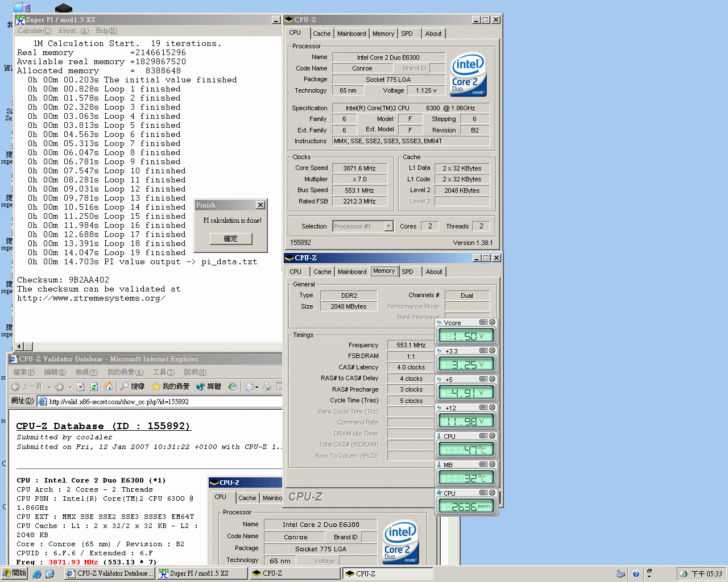728x582 pixels.
Task: Open the Media (媒體) toolbar button
Action: (x=209, y=386)
